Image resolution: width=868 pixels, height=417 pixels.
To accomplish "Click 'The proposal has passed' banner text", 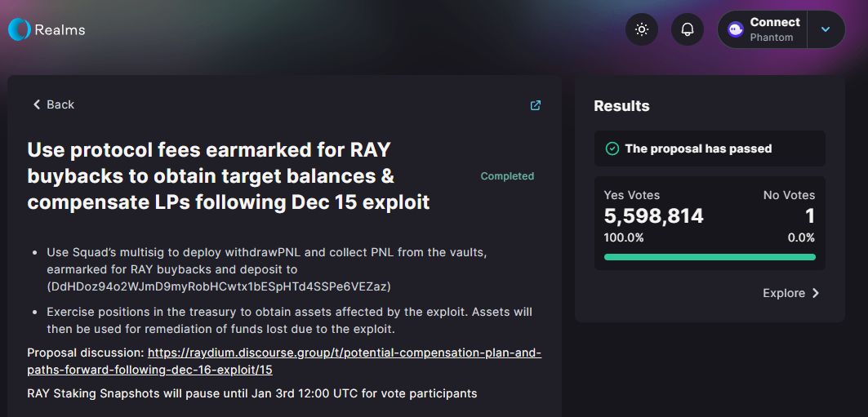I will (698, 149).
